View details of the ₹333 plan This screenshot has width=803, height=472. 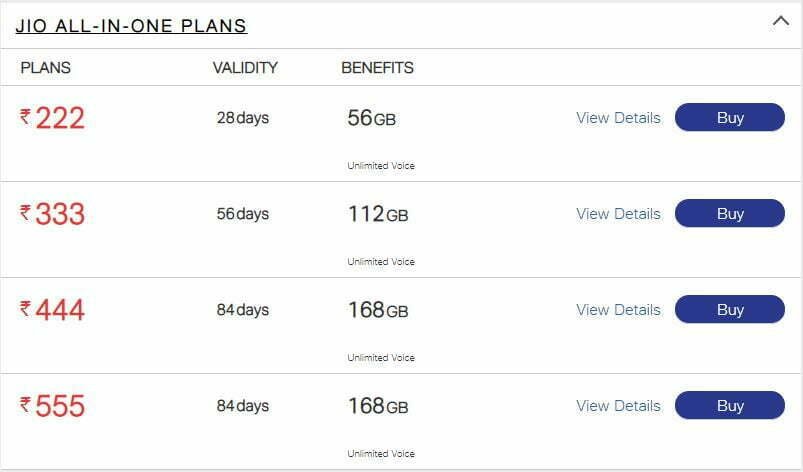[x=618, y=213]
